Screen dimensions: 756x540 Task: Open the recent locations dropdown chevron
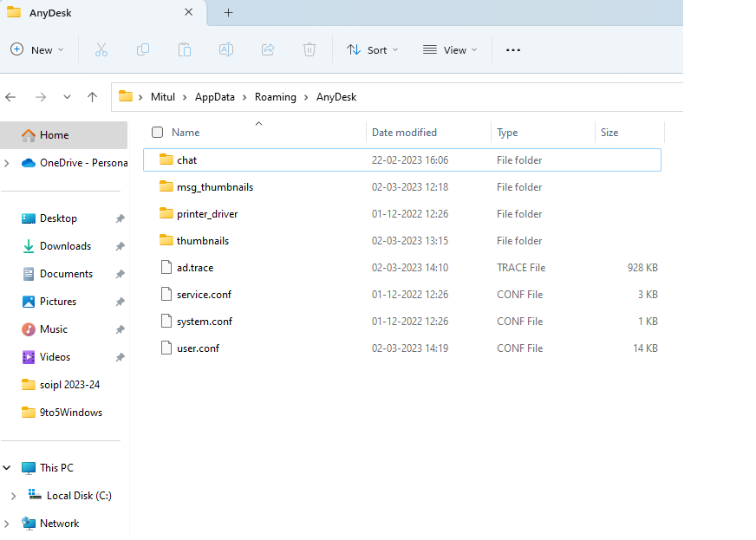click(x=67, y=97)
